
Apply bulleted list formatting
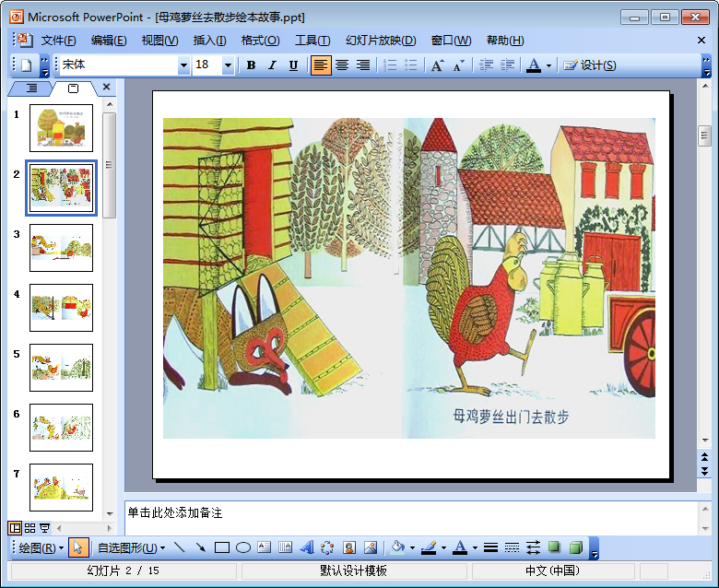(411, 65)
